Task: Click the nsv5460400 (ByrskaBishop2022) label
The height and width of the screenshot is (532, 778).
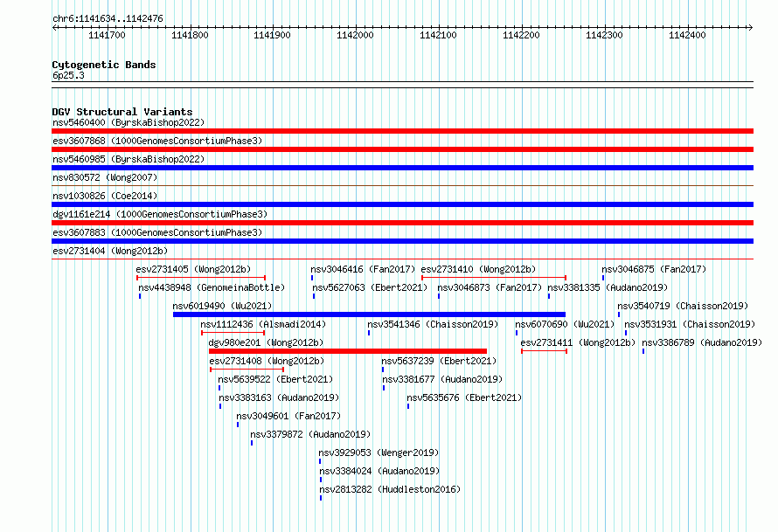Action: pyautogui.click(x=129, y=122)
